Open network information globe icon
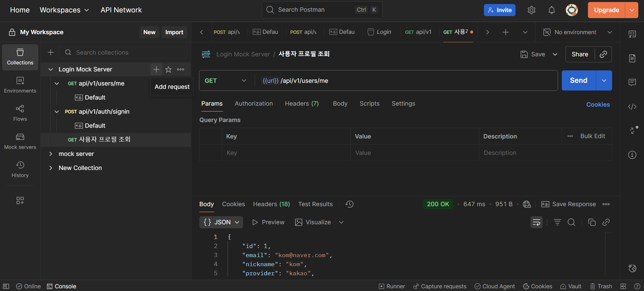This screenshot has width=644, height=291. click(527, 204)
